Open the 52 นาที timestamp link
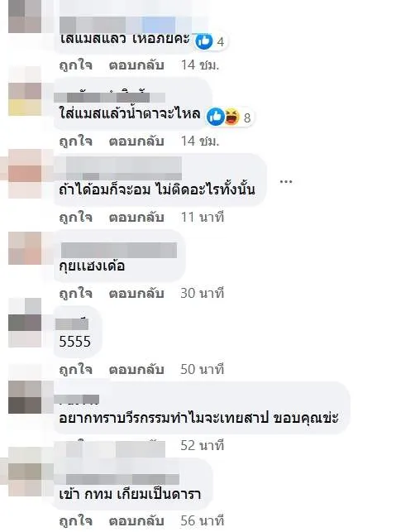Image resolution: width=396 pixels, height=532 pixels. pos(202,445)
